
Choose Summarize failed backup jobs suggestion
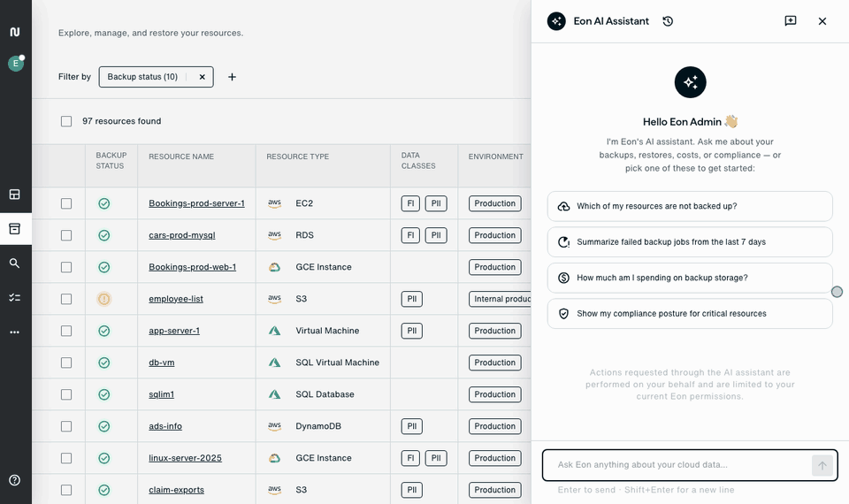point(690,242)
